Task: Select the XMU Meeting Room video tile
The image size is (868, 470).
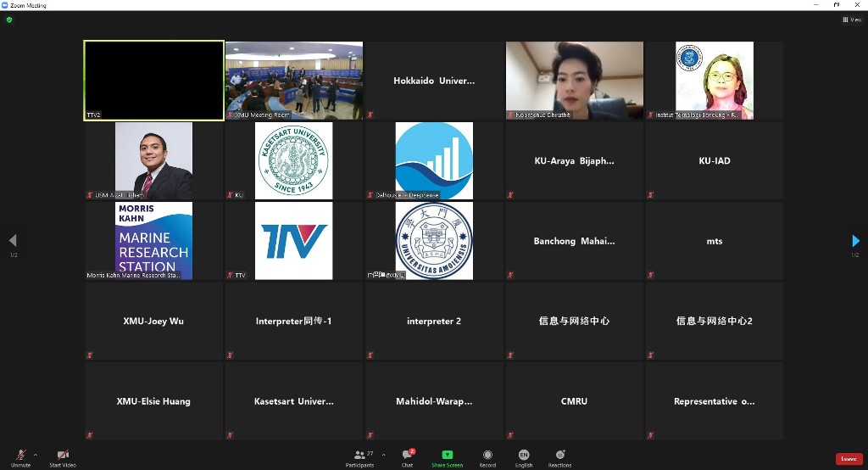Action: point(294,80)
